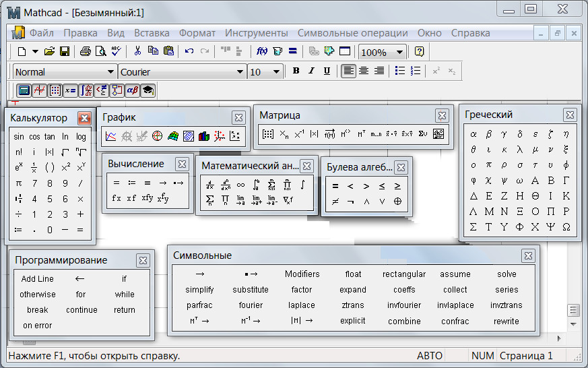Insert Greek letter omega Ω
588x368 pixels.
566,227
